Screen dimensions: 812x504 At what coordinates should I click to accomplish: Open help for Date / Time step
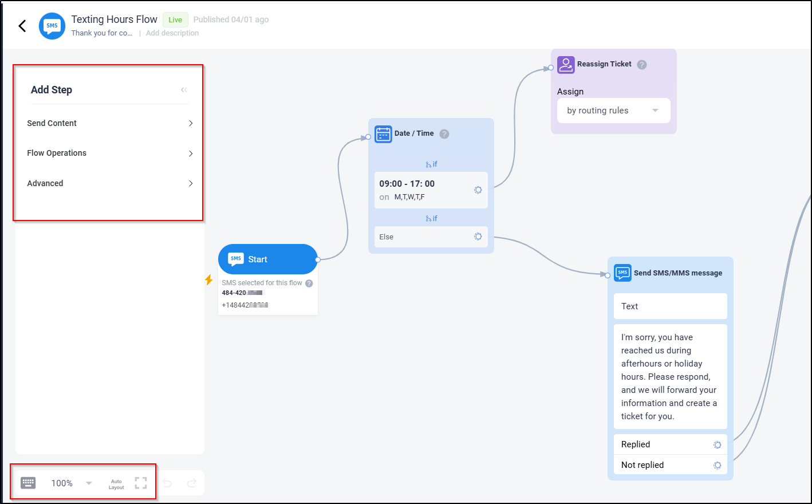(444, 134)
